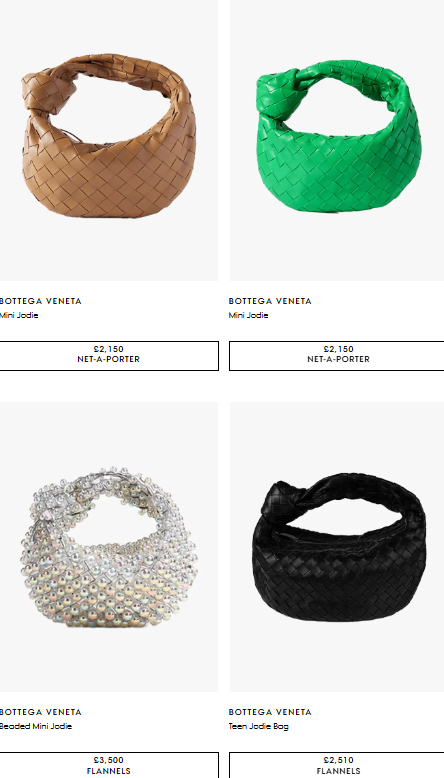Open the tan woven Mini Jodie image

[109, 140]
